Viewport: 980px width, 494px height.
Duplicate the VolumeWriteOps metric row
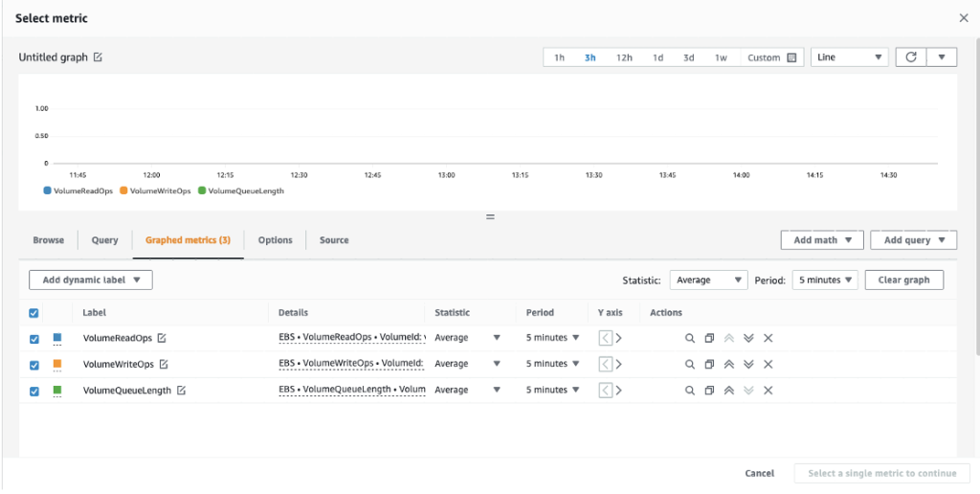pyautogui.click(x=709, y=364)
